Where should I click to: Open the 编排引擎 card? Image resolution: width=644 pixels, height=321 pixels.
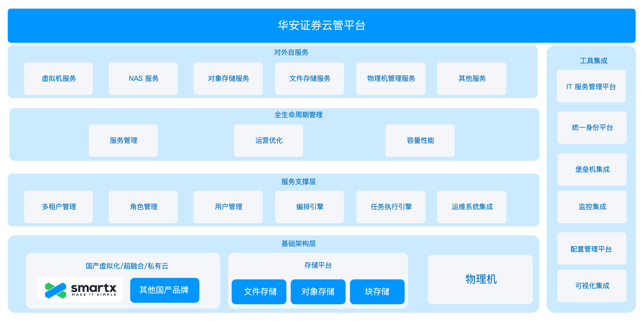[309, 207]
